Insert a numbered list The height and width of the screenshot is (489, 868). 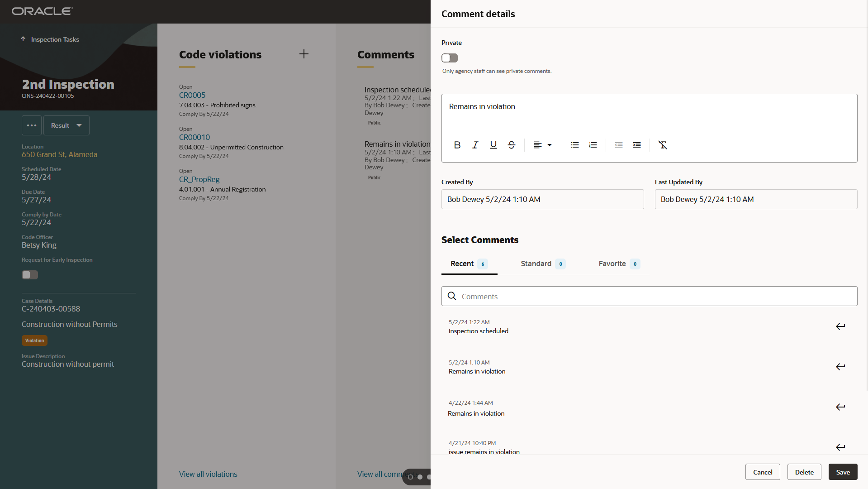click(593, 145)
